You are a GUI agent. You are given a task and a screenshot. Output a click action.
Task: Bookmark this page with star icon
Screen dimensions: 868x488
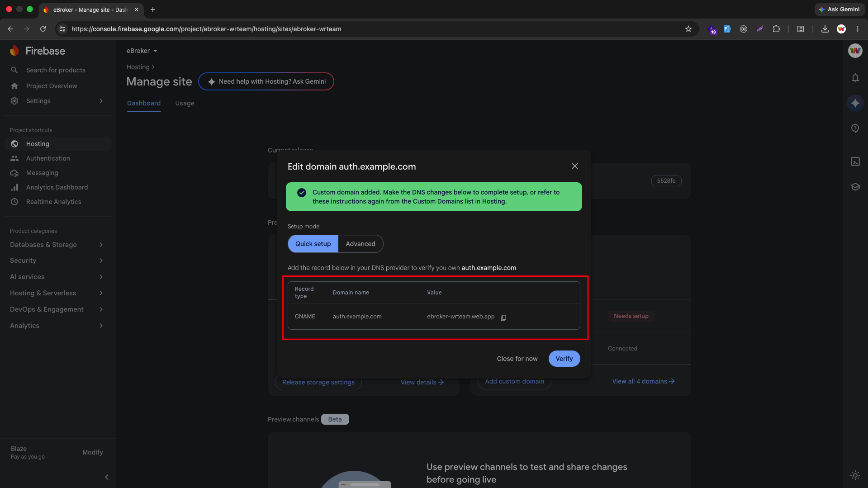[x=688, y=29]
